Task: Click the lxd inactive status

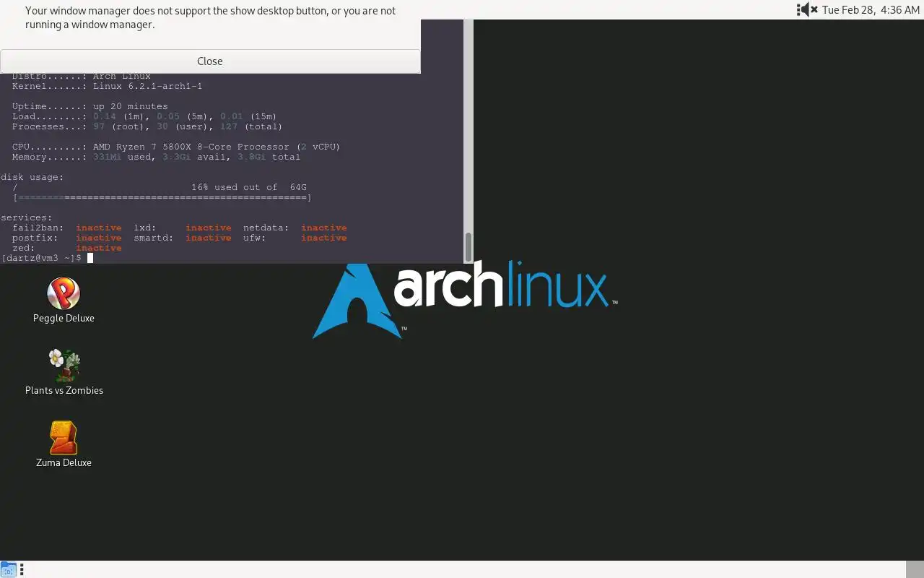Action: (209, 228)
